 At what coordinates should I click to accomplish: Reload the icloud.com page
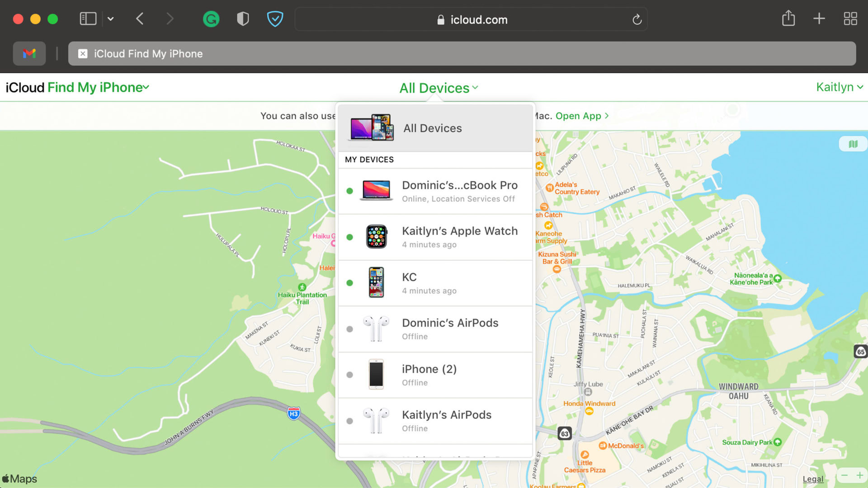pos(637,19)
